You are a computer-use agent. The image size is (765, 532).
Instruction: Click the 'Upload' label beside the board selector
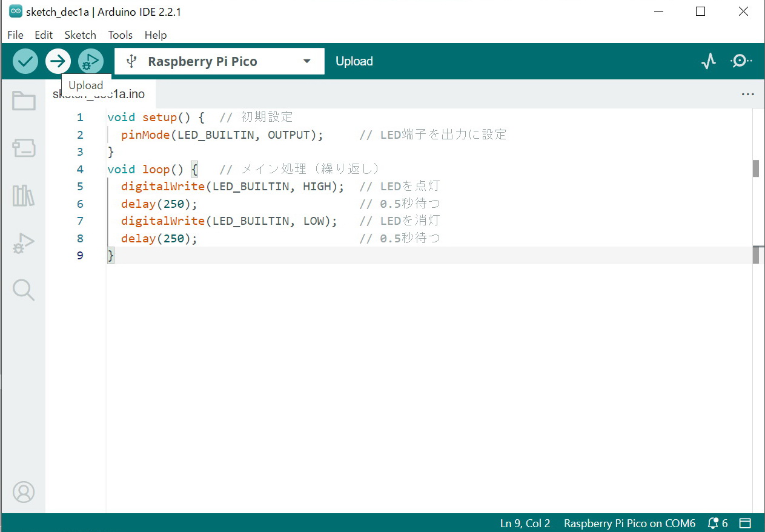pos(354,61)
